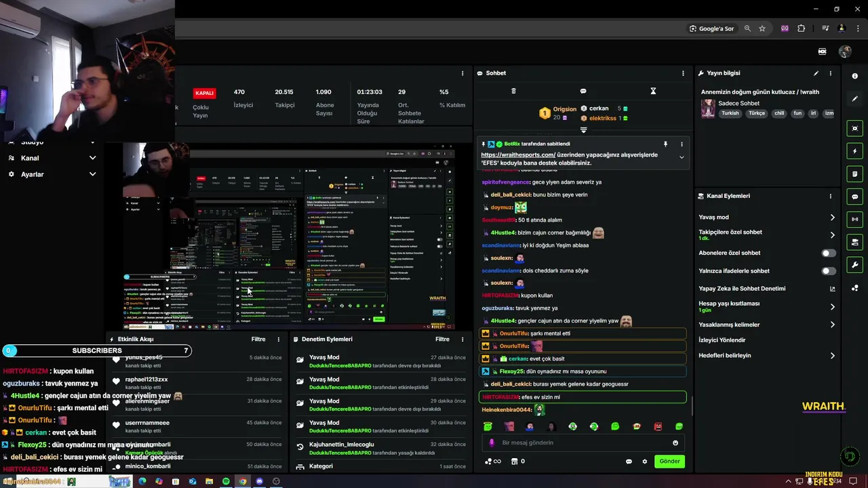Edit stream info with pencil icon

click(816, 73)
